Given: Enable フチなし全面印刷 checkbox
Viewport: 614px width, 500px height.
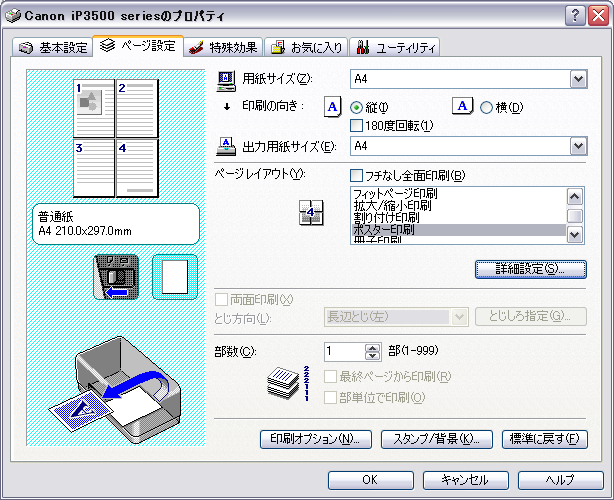Looking at the screenshot, I should tap(356, 175).
